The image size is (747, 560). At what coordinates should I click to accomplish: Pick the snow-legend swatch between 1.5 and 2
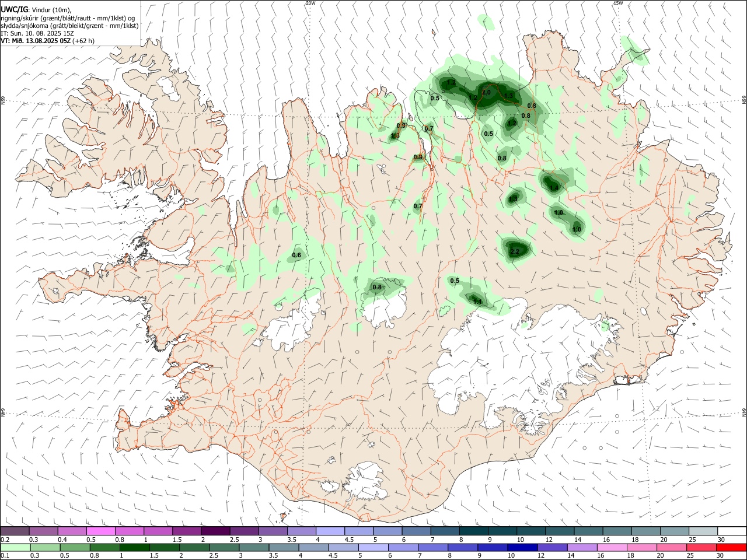pos(187,531)
